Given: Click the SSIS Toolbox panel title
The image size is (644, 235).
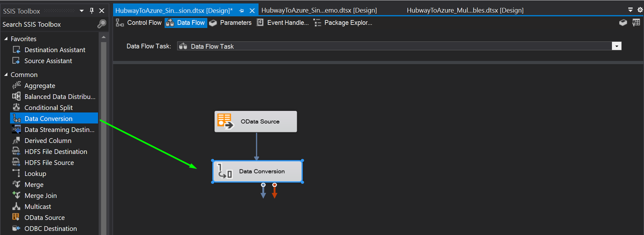Looking at the screenshot, I should (21, 11).
